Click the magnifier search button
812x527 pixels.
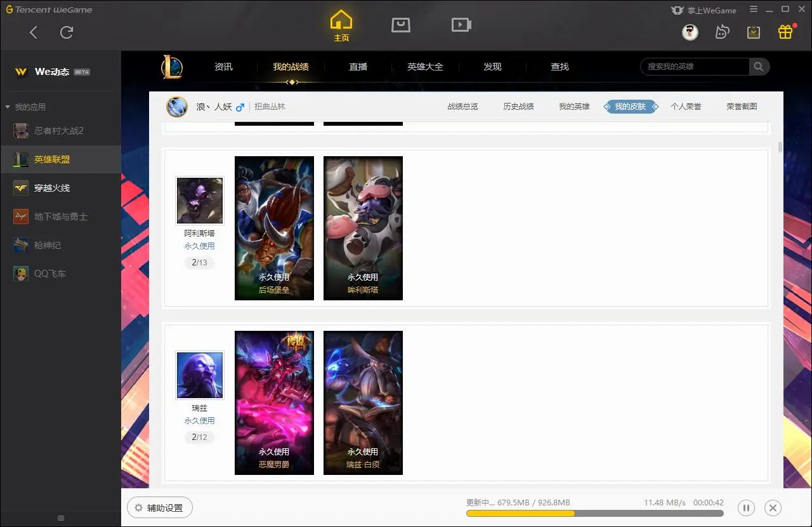(759, 67)
